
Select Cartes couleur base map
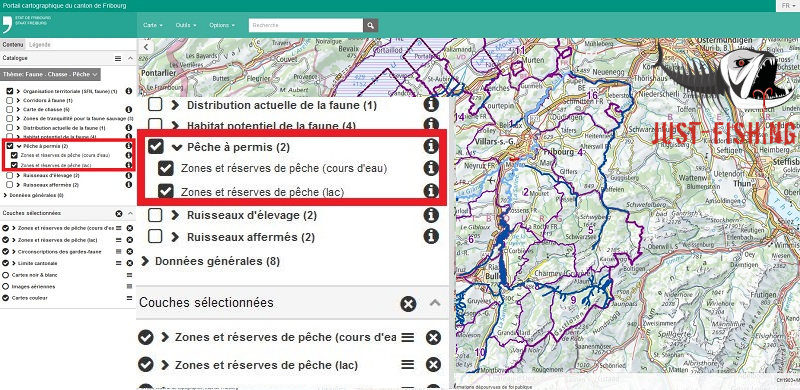[x=6, y=298]
